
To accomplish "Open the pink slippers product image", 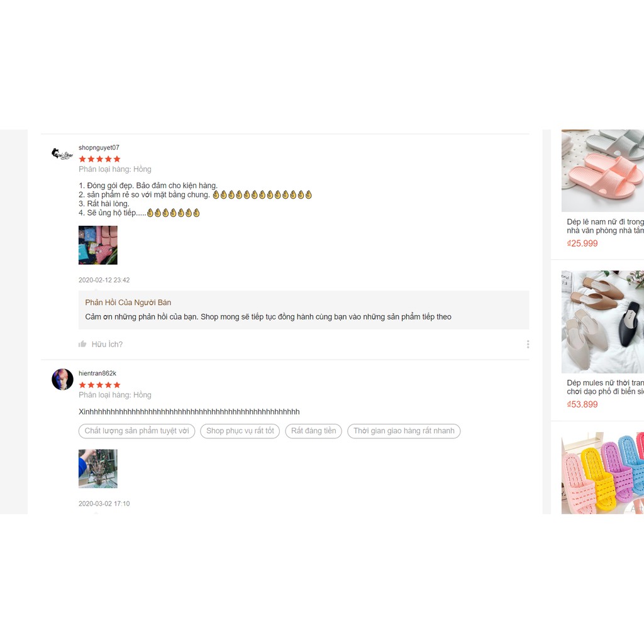I will coord(602,171).
